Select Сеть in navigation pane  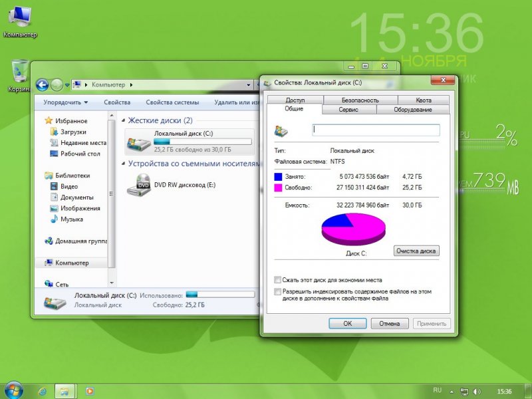(57, 284)
